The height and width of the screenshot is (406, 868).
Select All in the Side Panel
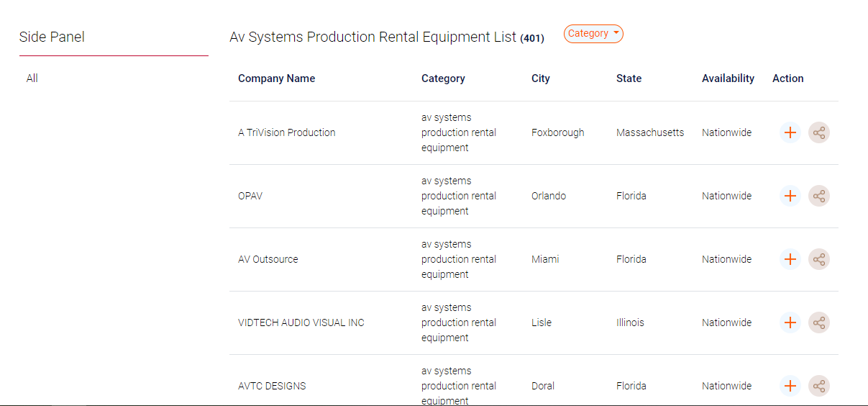tap(32, 78)
